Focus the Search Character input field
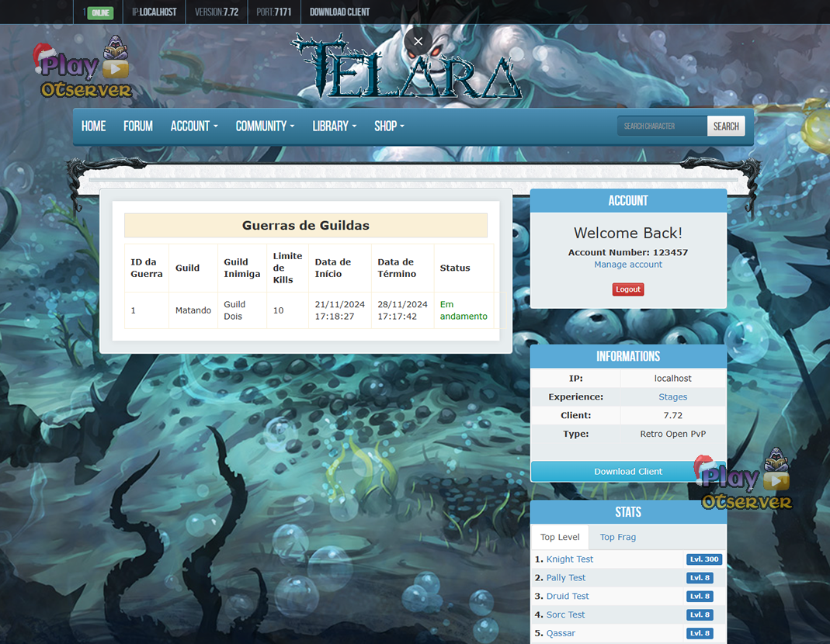The image size is (830, 644). click(x=662, y=126)
